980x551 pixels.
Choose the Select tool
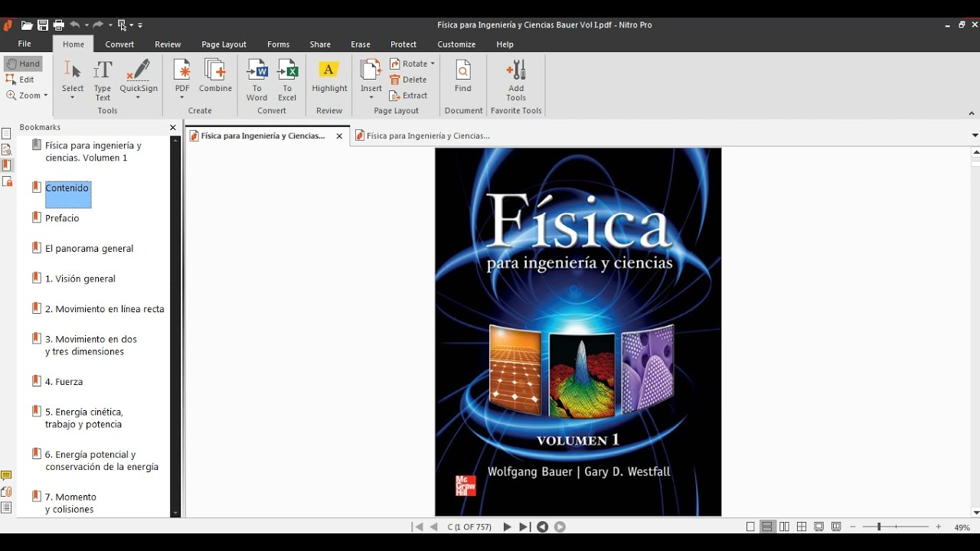click(73, 80)
